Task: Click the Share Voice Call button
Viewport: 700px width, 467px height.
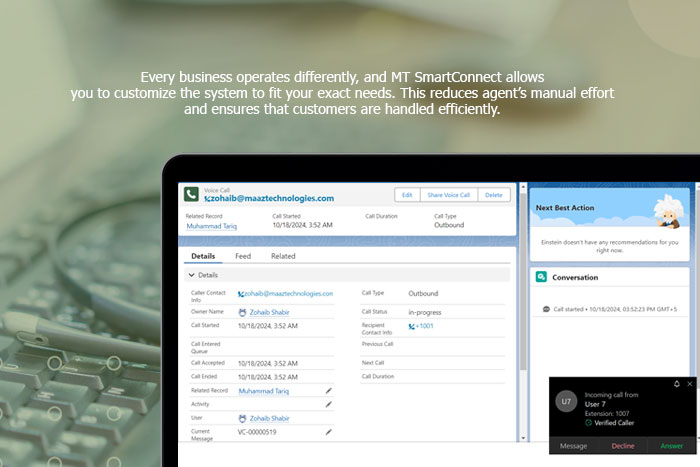Action: click(449, 195)
